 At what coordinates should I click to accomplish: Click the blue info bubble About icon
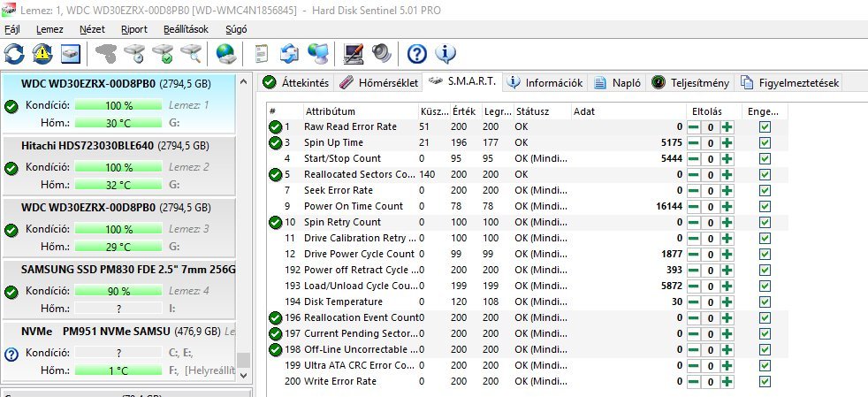click(x=445, y=54)
